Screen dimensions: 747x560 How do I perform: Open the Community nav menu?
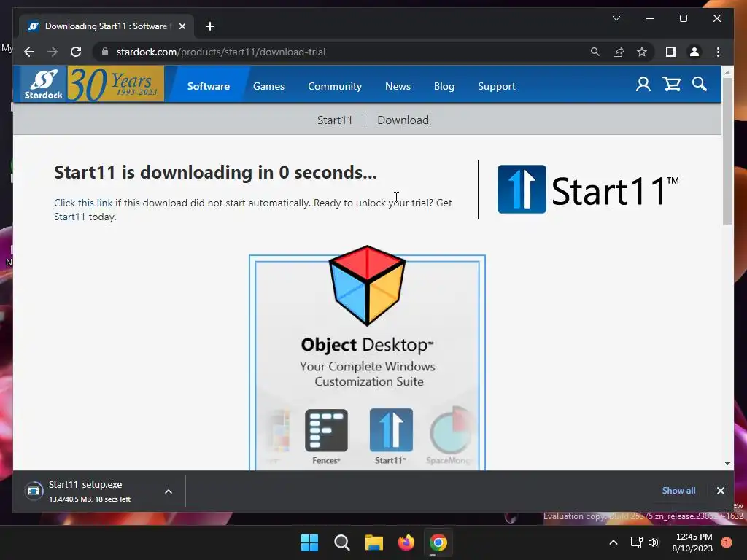[334, 86]
